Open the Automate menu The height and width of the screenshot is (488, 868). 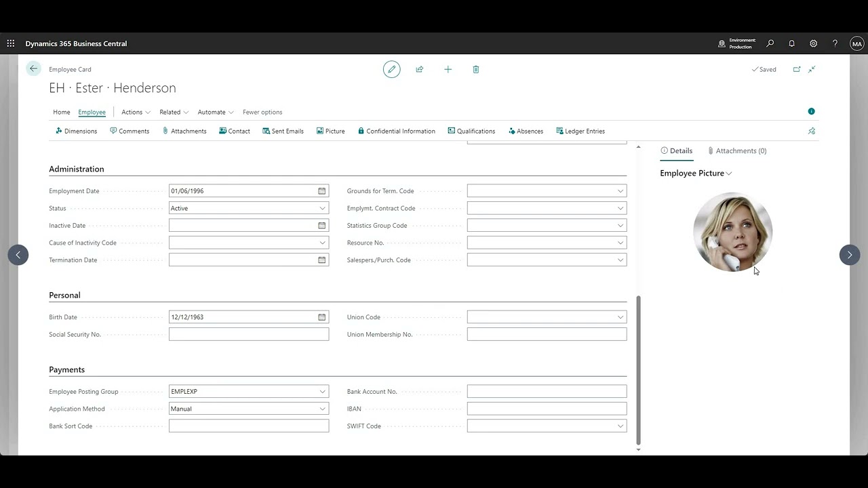tap(216, 112)
